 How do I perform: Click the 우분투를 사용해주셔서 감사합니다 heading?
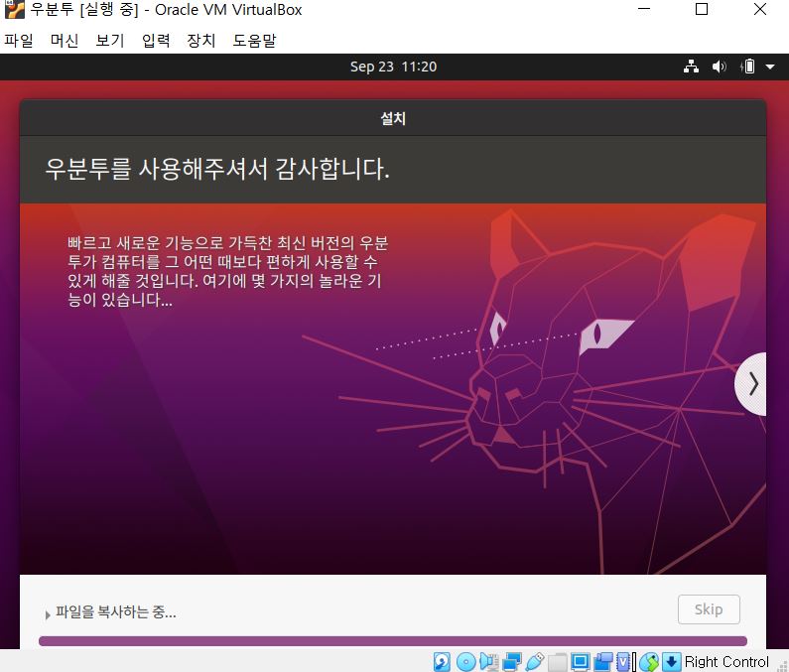tap(217, 169)
